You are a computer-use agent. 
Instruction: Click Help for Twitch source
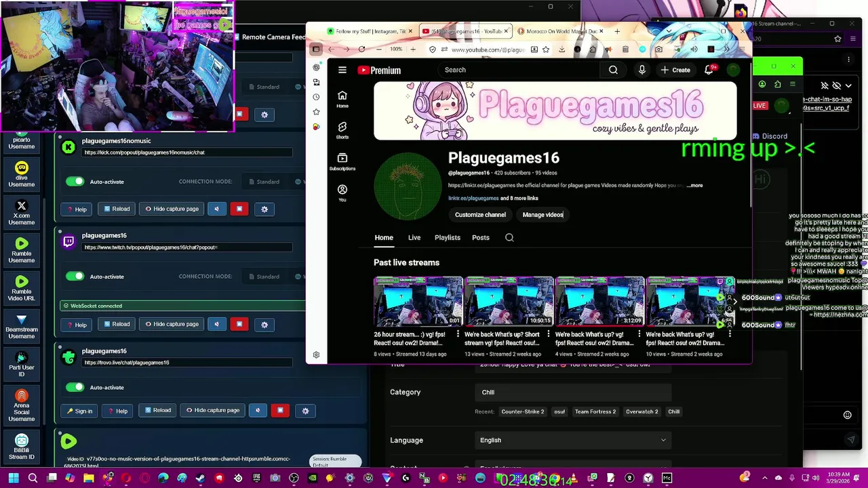pyautogui.click(x=77, y=325)
